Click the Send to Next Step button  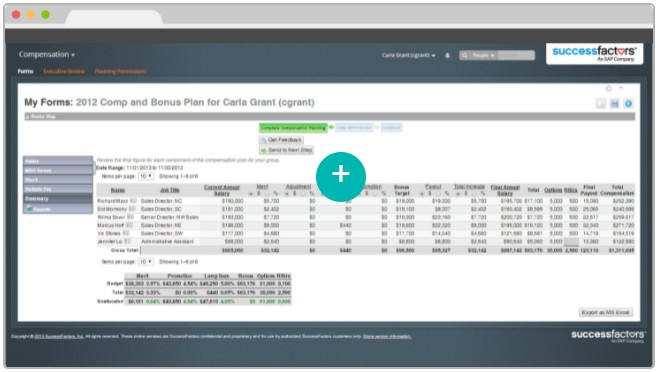(286, 150)
